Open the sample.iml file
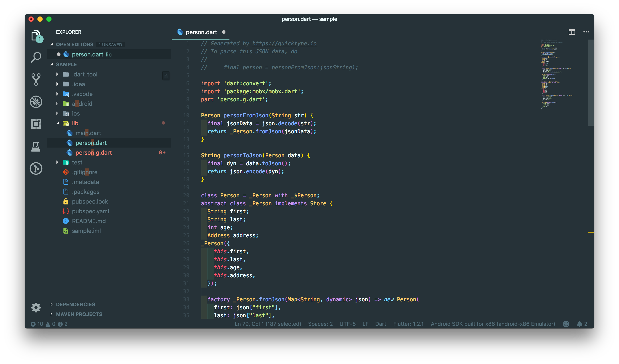 109,231
